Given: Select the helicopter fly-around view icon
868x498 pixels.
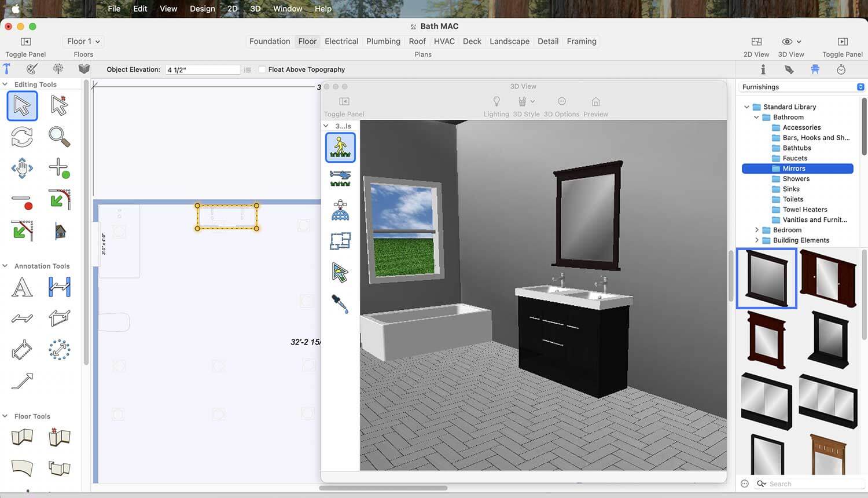Looking at the screenshot, I should 340,178.
